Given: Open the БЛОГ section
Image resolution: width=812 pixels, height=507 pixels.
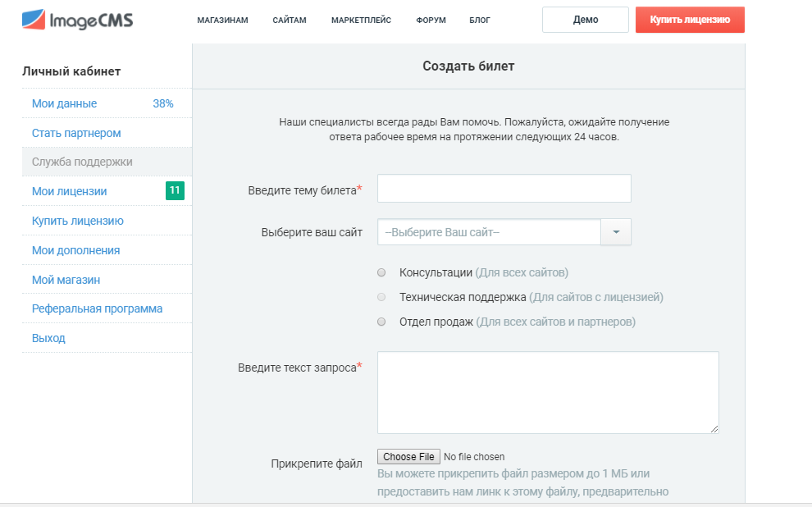Looking at the screenshot, I should [x=480, y=21].
